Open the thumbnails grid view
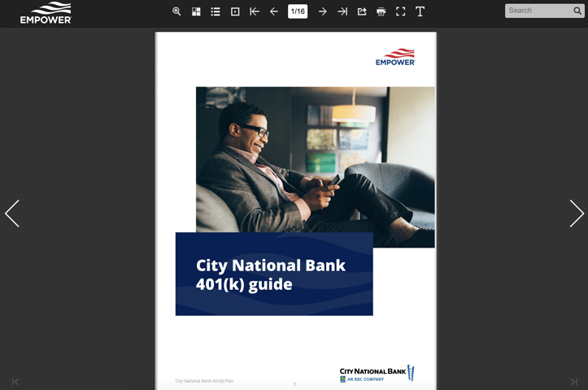588x390 pixels. [196, 11]
